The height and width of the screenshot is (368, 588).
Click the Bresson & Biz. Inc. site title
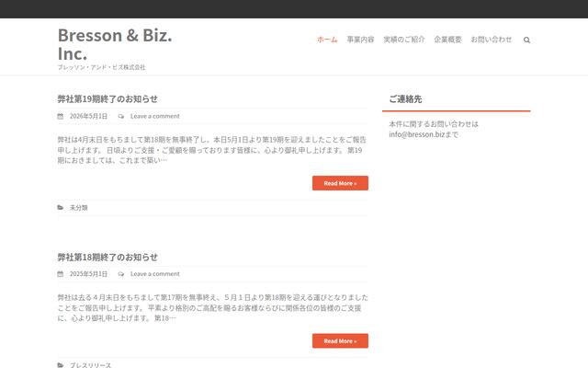(x=115, y=44)
